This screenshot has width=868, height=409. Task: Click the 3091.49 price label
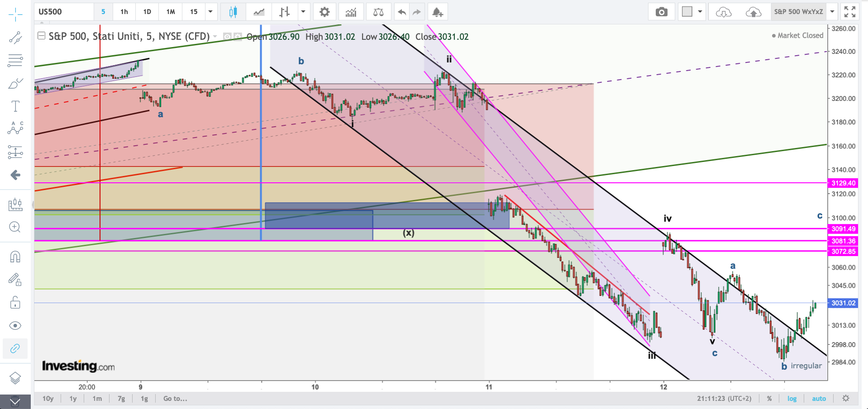click(x=843, y=229)
